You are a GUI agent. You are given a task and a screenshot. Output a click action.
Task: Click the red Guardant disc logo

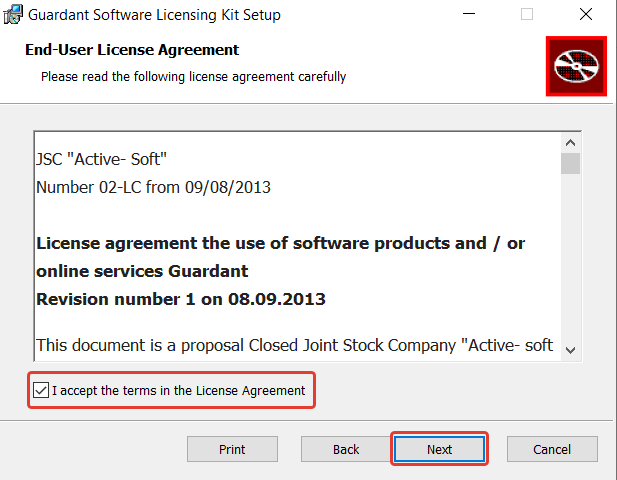[576, 66]
